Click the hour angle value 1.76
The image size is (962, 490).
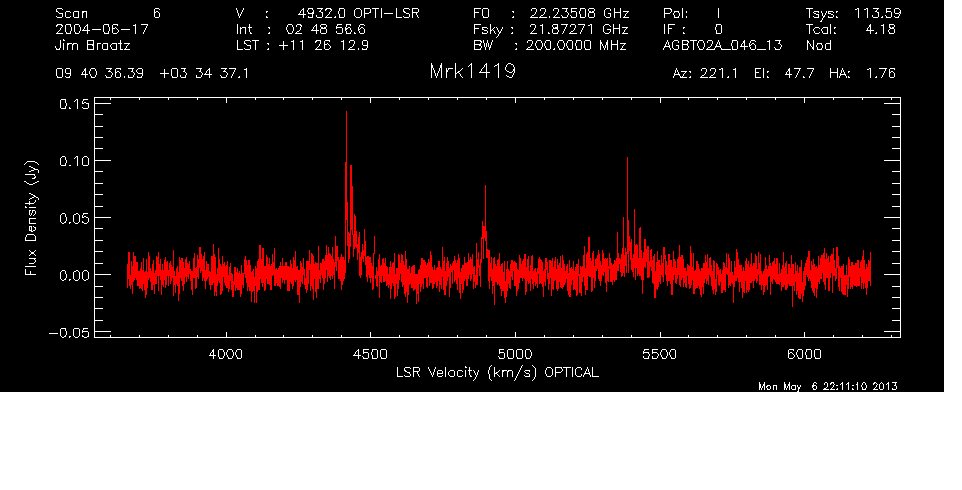point(880,74)
